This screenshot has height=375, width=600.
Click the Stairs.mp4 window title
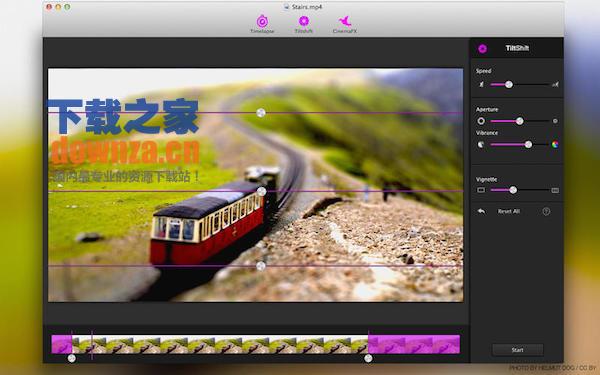tap(307, 7)
